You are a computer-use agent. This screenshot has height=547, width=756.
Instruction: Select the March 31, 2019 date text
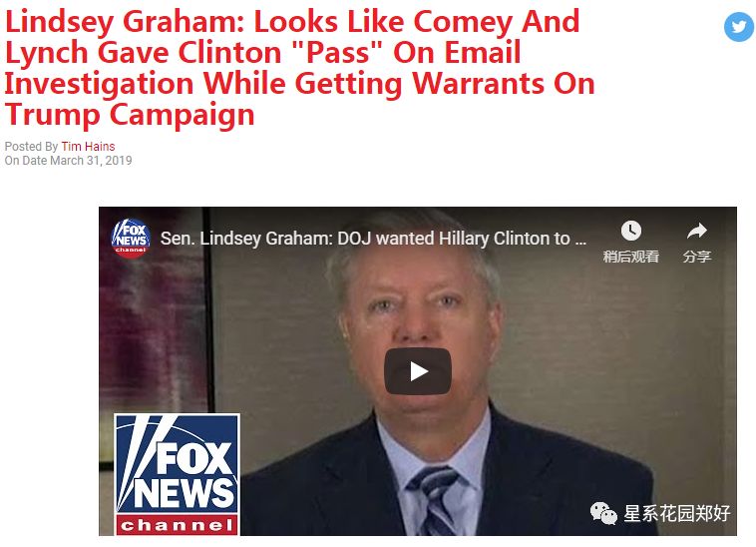[91, 160]
